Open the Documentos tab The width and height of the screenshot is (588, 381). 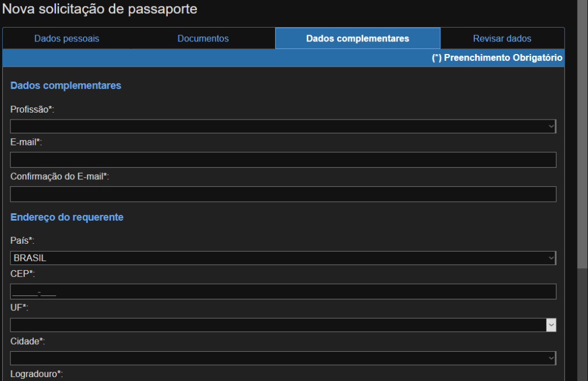pos(203,38)
